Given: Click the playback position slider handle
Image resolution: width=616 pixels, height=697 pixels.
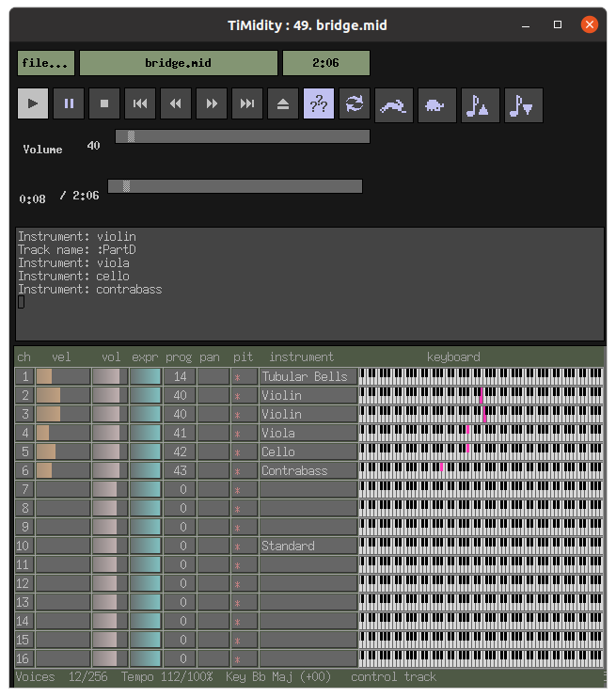Looking at the screenshot, I should (126, 186).
